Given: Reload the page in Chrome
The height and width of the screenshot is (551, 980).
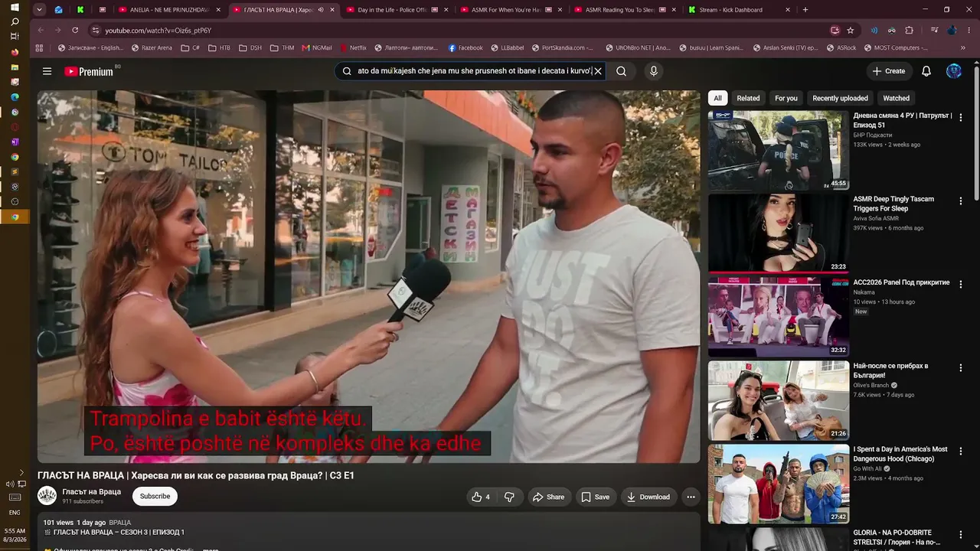Looking at the screenshot, I should pyautogui.click(x=75, y=30).
